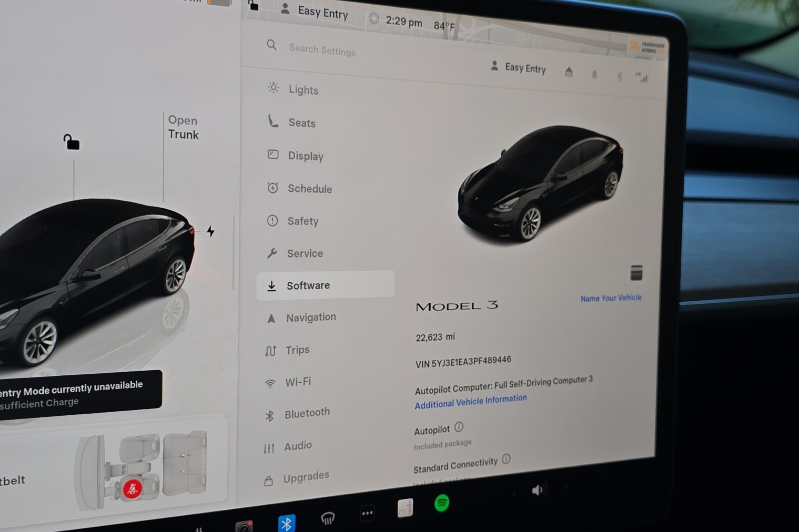Toggle the windshield defrost icon
Screen dimensions: 799x532
pos(328,519)
